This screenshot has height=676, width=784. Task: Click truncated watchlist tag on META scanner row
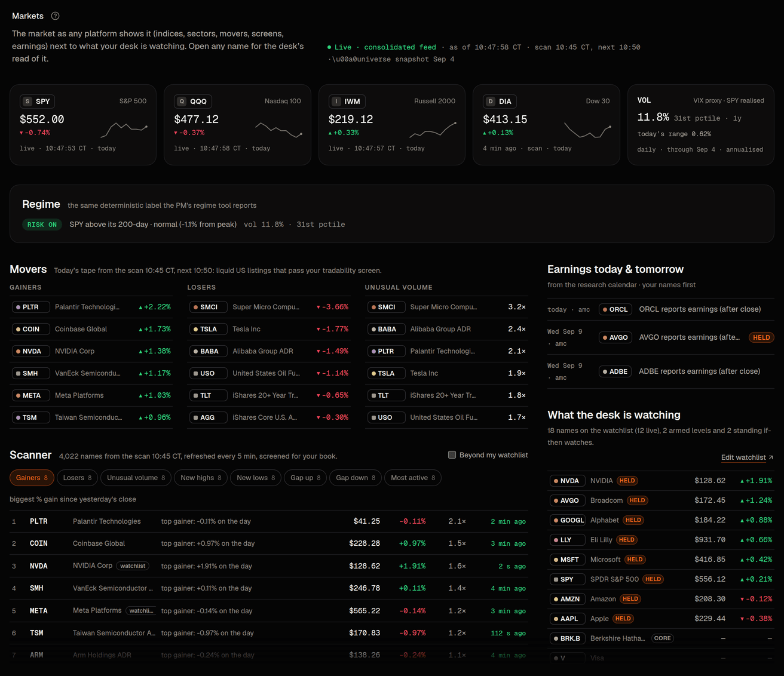[142, 610]
